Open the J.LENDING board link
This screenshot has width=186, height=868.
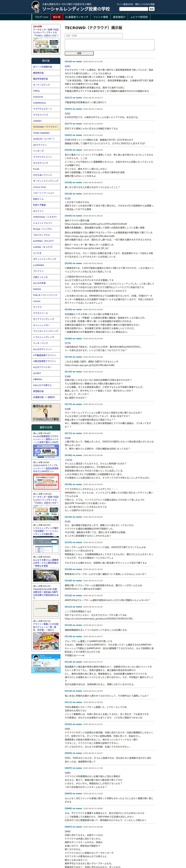coord(46,265)
